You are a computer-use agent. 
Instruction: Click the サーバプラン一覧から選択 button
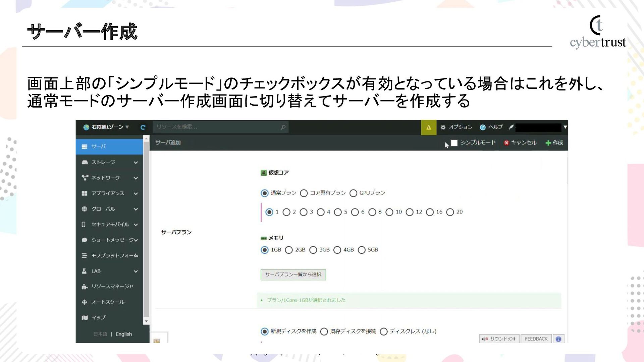[293, 275]
